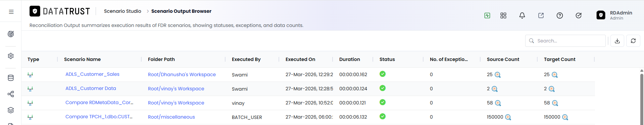Image resolution: width=644 pixels, height=125 pixels.
Task: Click success status of ADLS_Customer Data
Action: click(383, 88)
